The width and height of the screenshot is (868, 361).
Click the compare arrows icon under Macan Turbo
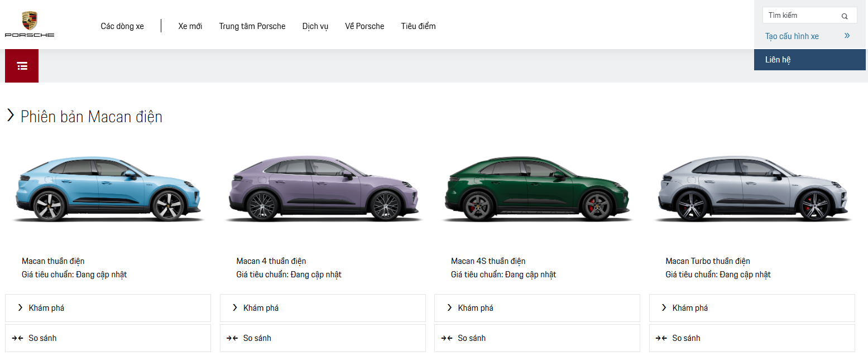[x=662, y=338]
